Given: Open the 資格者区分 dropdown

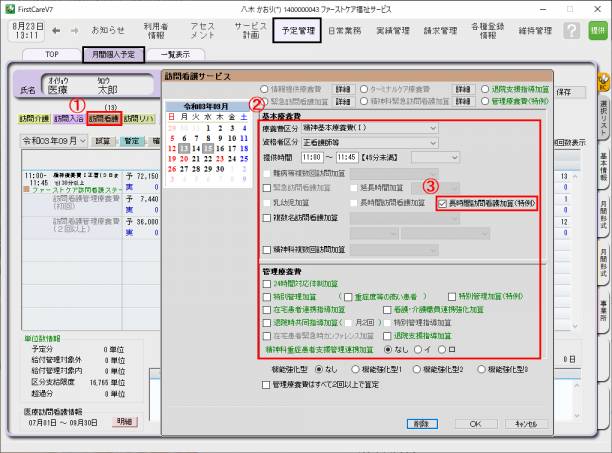Looking at the screenshot, I should 431,142.
